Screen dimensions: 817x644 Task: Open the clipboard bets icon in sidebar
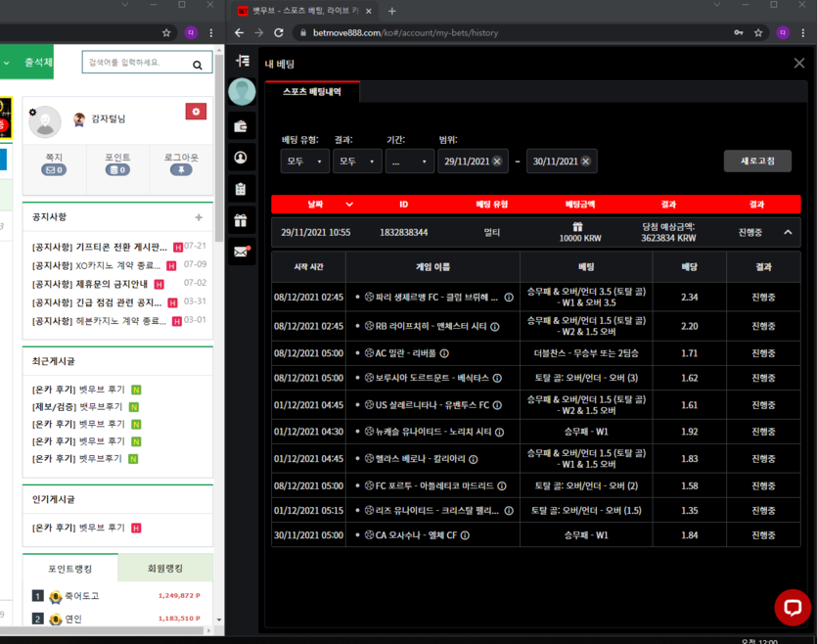pyautogui.click(x=241, y=189)
